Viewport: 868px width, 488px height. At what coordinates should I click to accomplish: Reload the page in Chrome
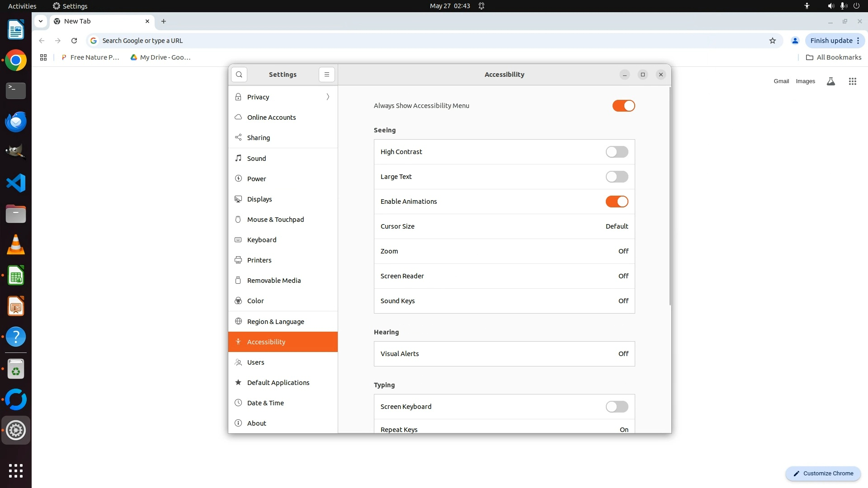74,41
